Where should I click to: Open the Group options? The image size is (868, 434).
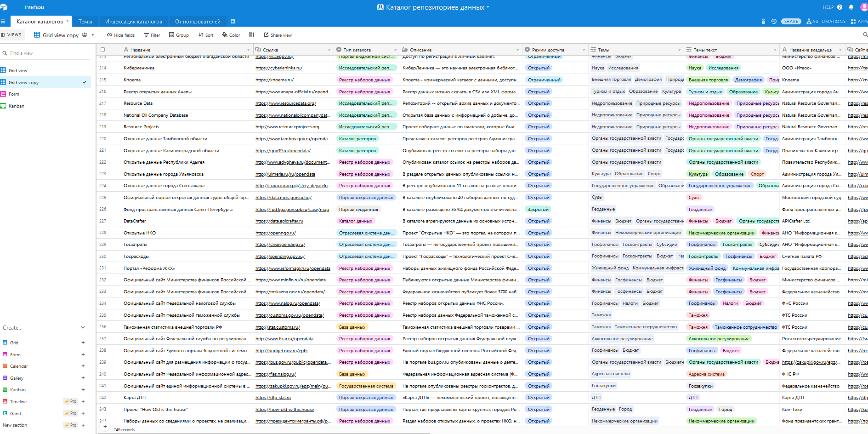click(x=179, y=35)
